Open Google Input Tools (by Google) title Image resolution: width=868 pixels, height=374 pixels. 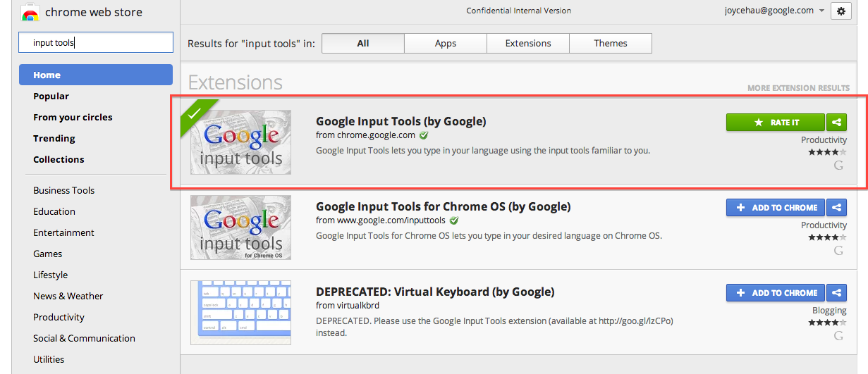401,121
